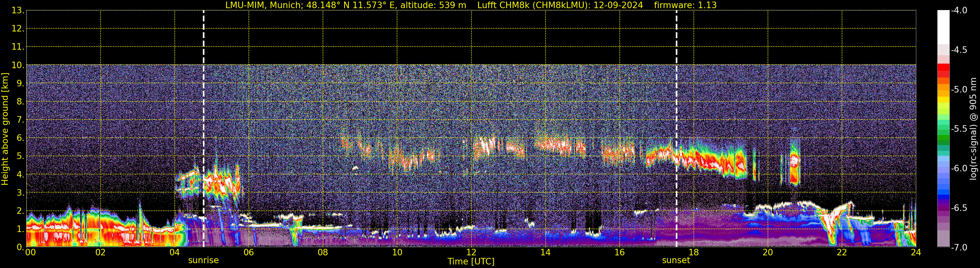Image resolution: width=980 pixels, height=268 pixels.
Task: Click the '1.' height axis tick label
Action: tap(20, 229)
